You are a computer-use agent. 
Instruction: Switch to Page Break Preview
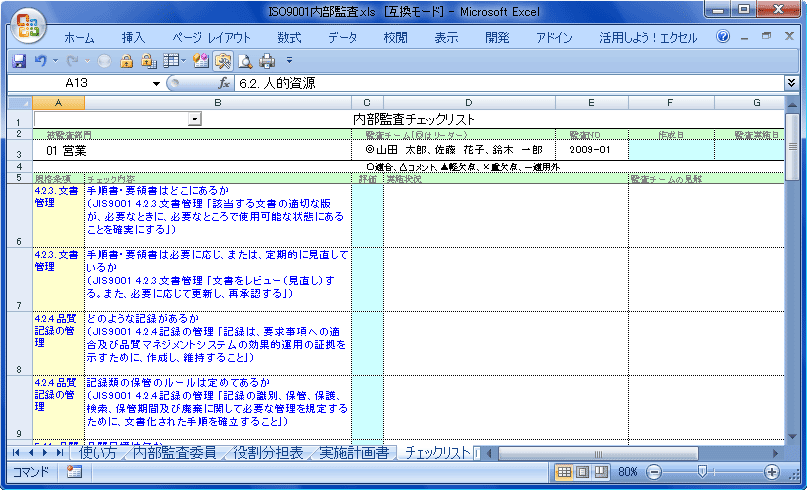(601, 472)
